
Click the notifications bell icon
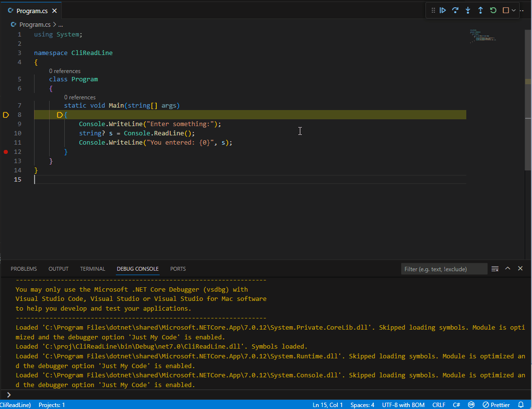coord(519,405)
